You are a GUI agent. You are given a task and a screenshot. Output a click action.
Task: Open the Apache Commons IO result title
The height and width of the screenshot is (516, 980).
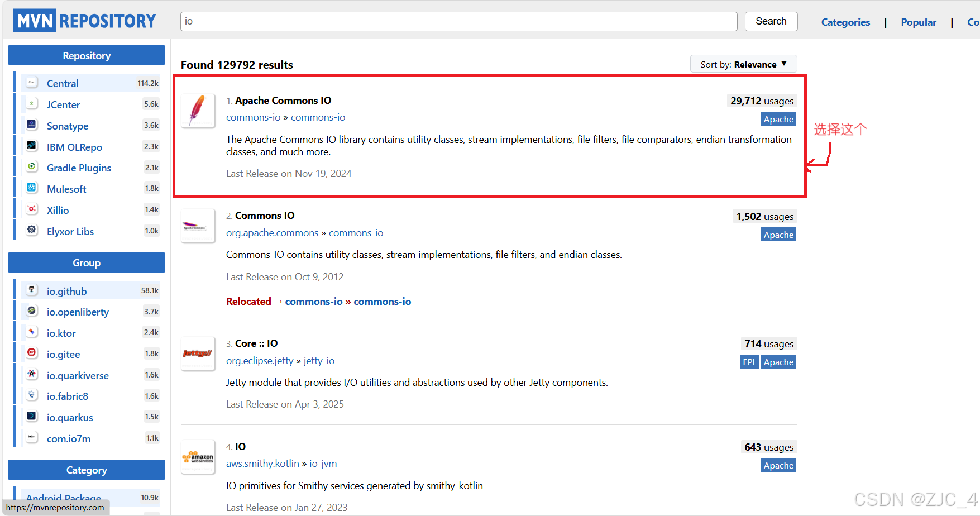coord(283,101)
